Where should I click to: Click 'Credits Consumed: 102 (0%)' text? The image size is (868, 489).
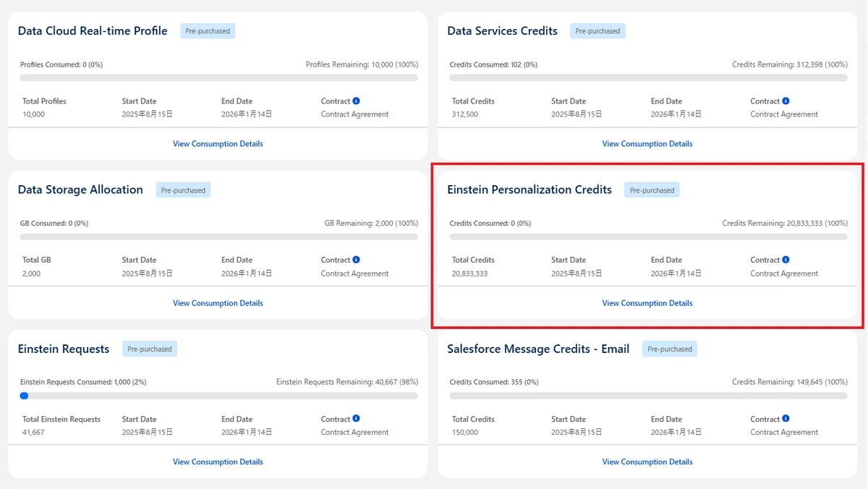point(493,64)
